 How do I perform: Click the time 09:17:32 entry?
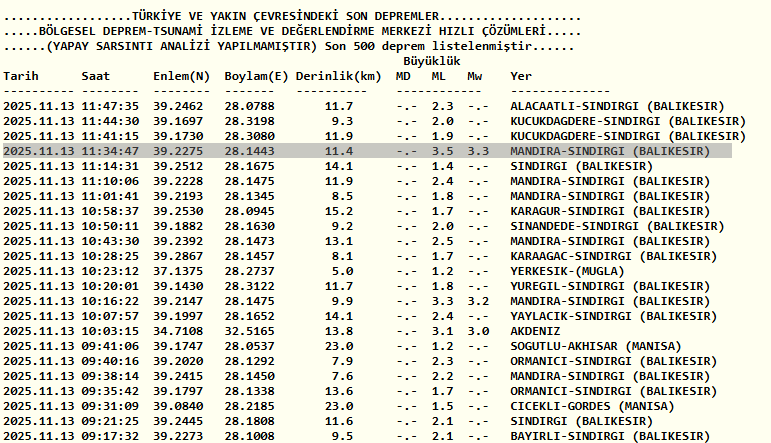(x=110, y=436)
